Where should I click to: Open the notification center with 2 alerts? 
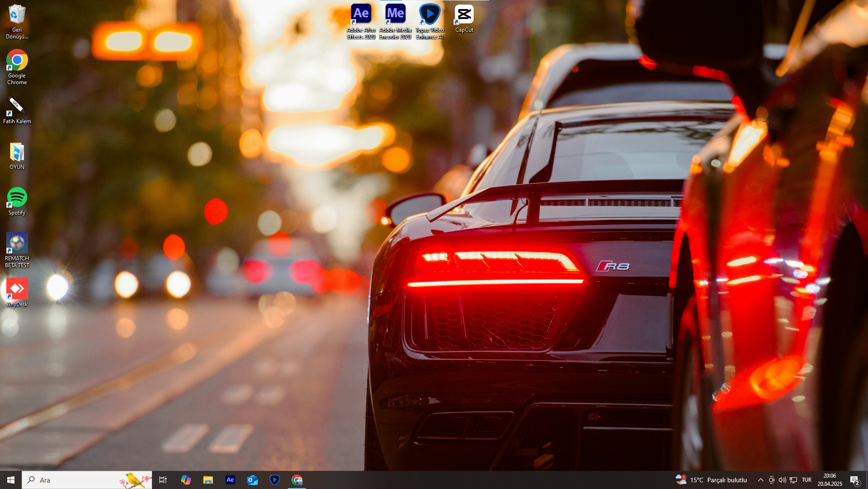click(x=854, y=480)
